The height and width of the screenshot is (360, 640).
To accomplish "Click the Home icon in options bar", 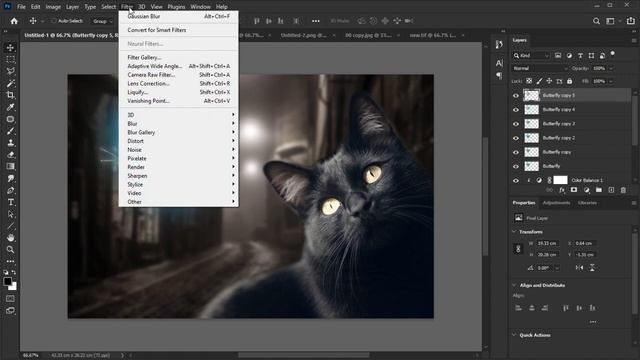I will pos(14,21).
